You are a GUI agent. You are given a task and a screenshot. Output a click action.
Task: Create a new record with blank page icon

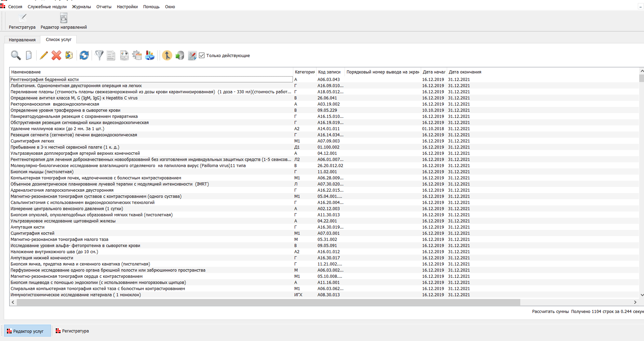pos(29,55)
